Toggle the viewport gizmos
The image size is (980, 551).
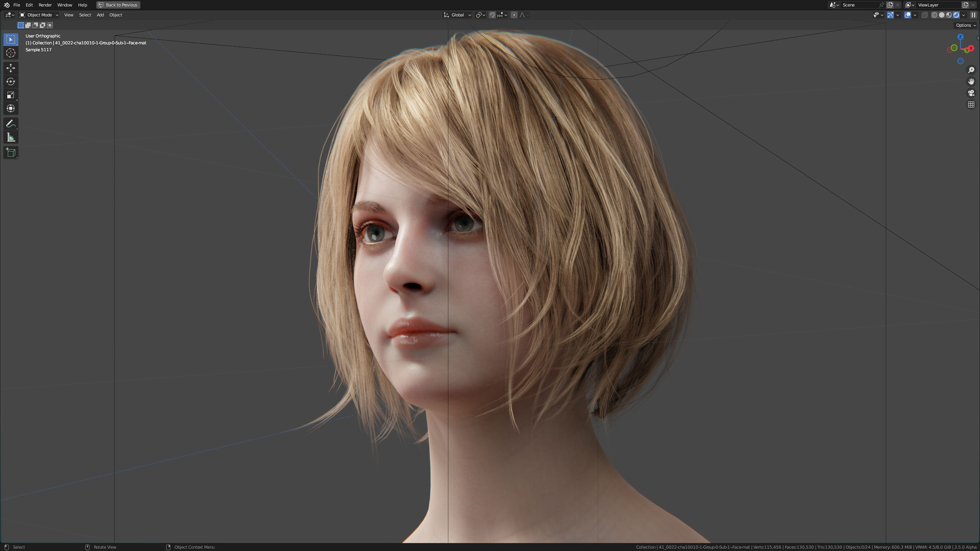point(890,15)
